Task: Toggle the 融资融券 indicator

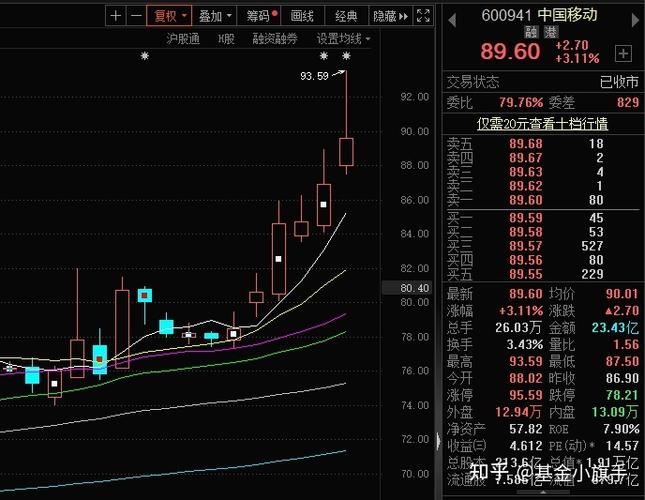Action: click(x=275, y=39)
